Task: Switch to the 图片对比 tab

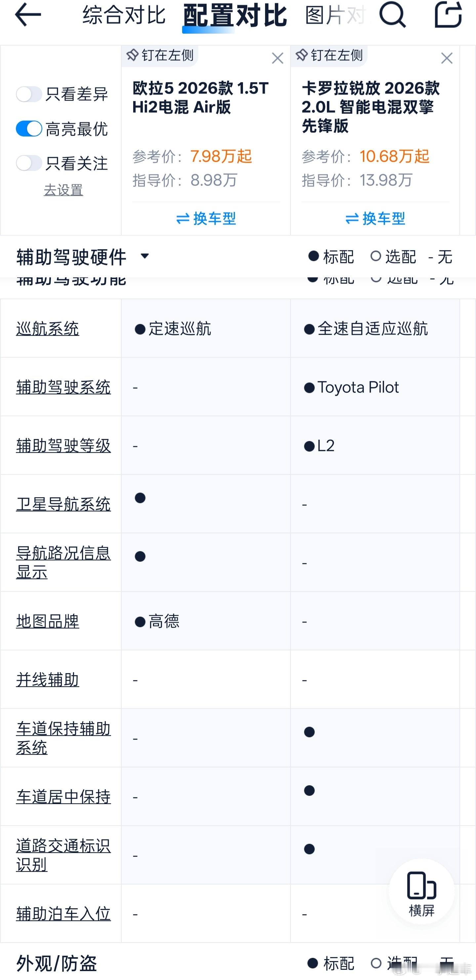Action: (x=335, y=15)
